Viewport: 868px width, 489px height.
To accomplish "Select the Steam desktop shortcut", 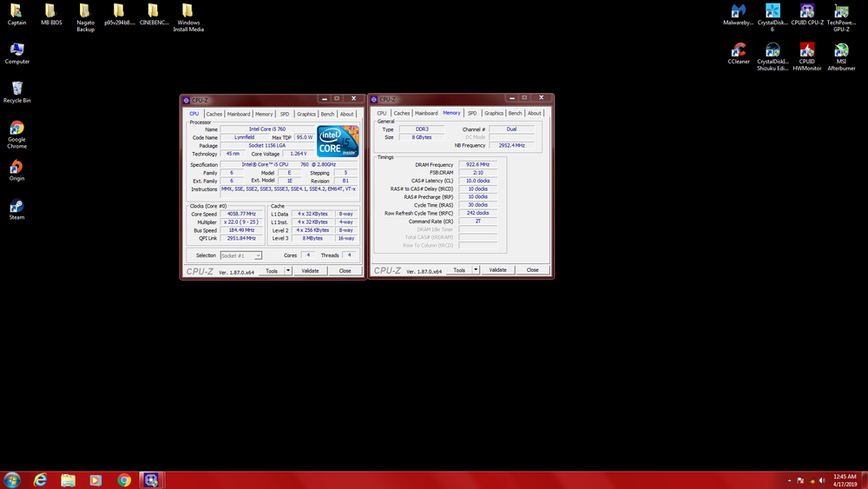I will (x=16, y=209).
